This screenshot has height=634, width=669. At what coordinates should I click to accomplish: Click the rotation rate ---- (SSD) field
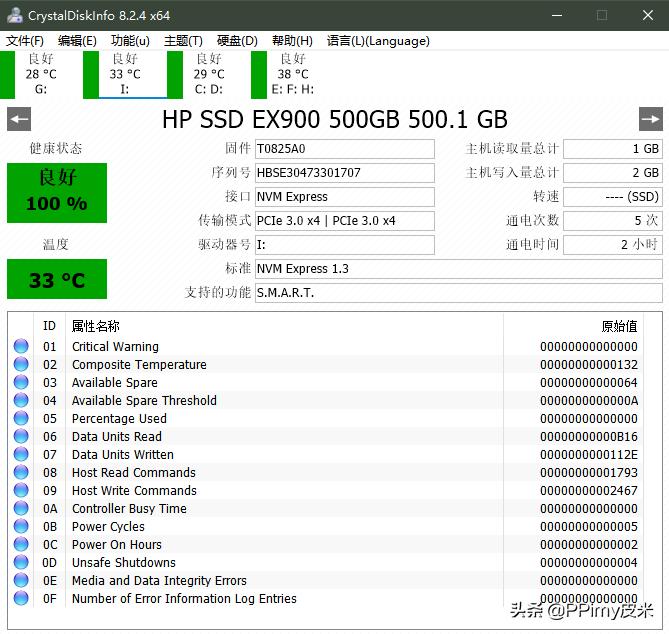(613, 197)
